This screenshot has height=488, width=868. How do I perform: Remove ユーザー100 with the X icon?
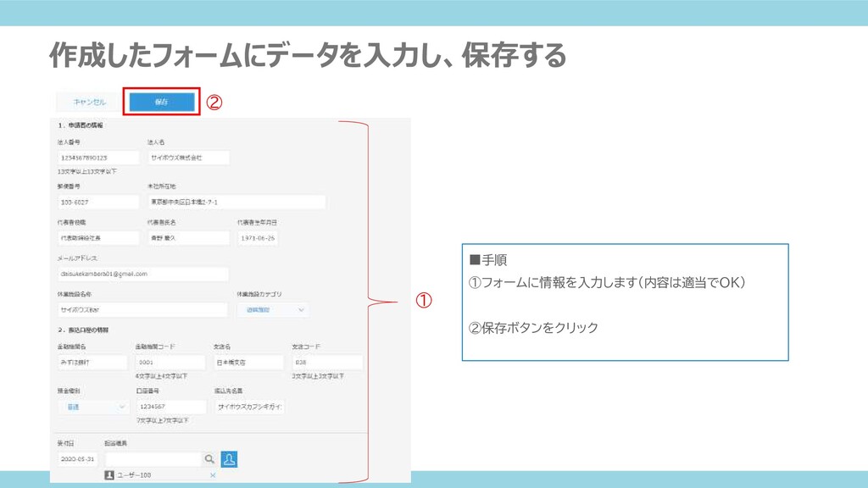coord(213,475)
